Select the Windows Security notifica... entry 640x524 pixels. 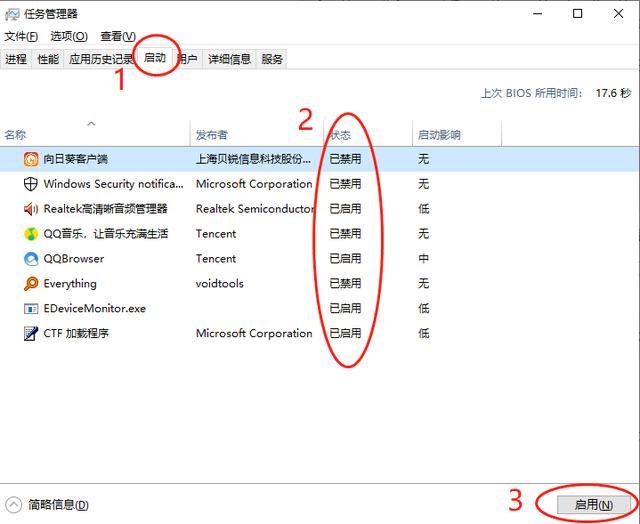(113, 184)
